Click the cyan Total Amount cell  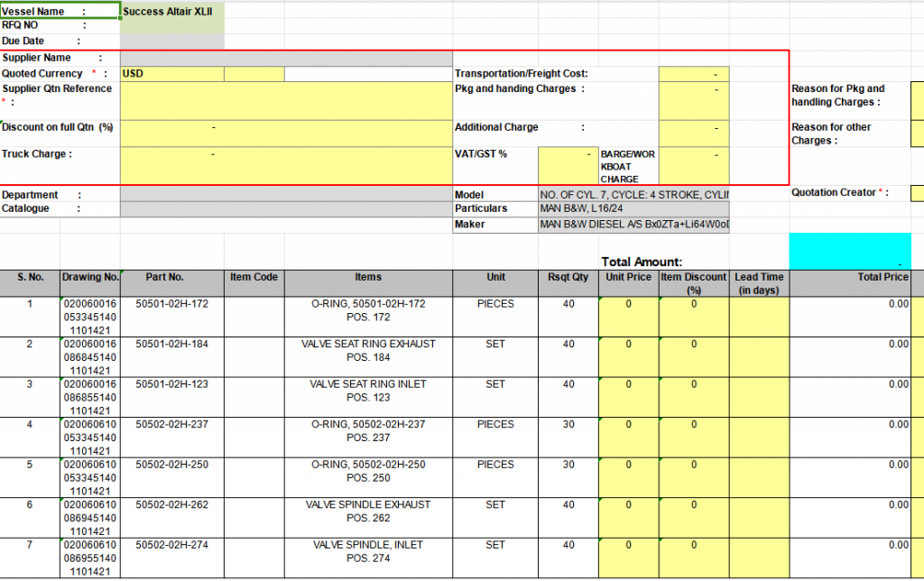point(849,251)
